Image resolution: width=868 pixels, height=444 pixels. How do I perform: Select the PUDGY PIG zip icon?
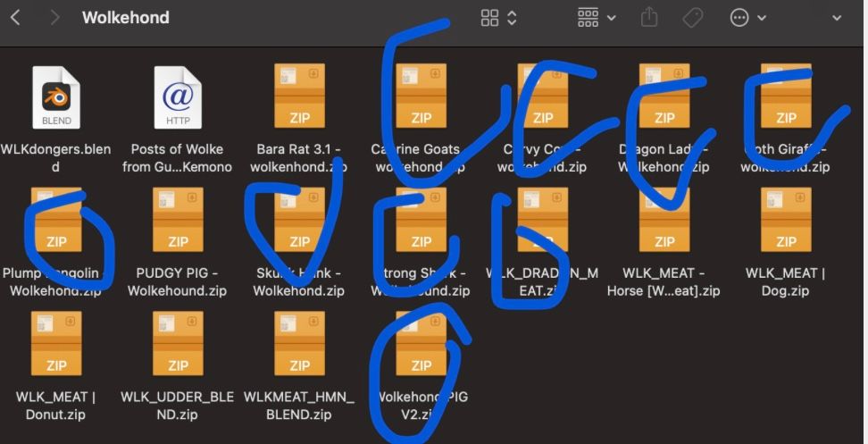pos(178,220)
